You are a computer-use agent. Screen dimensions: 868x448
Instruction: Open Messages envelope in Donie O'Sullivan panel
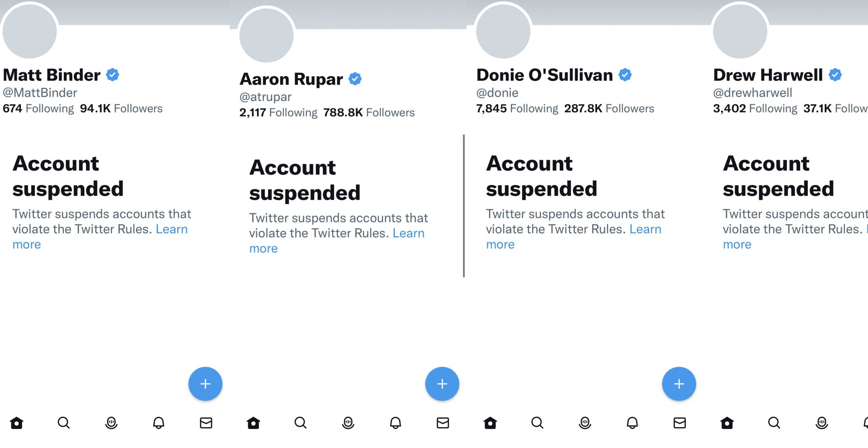679,423
